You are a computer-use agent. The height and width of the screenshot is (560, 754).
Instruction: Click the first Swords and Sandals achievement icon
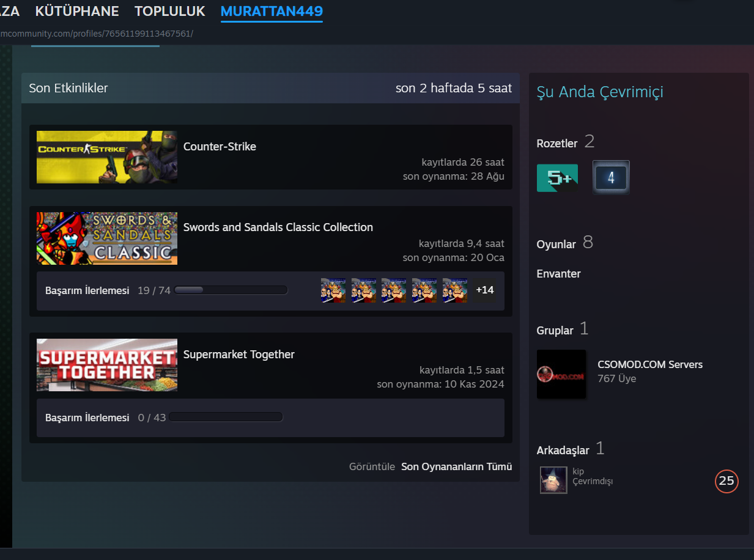click(333, 290)
